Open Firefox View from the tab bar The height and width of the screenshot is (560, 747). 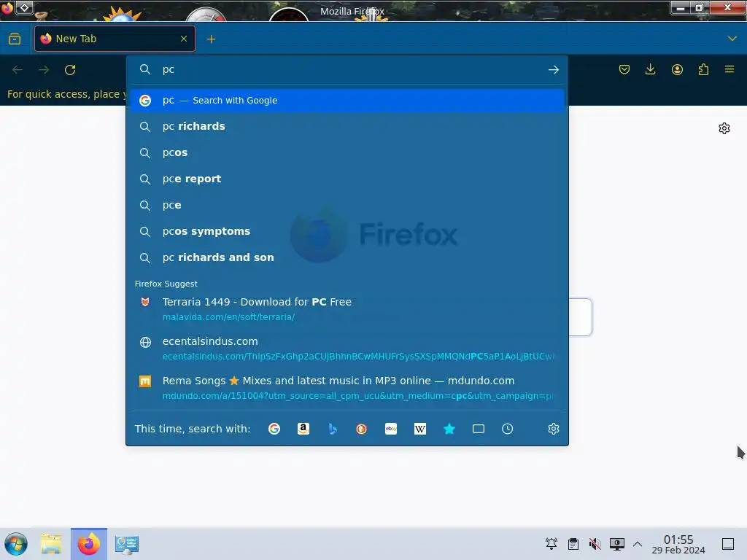(15, 39)
